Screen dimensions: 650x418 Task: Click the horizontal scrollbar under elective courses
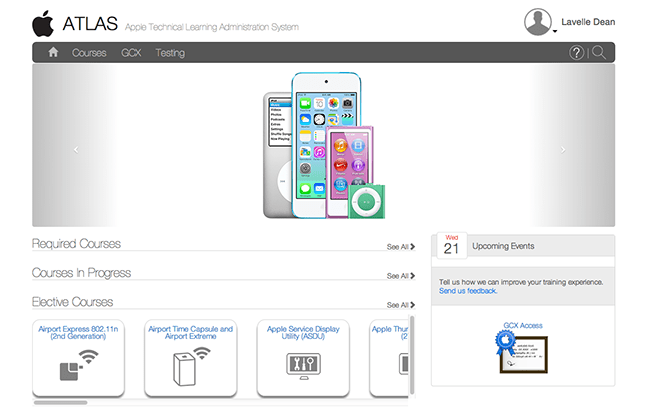pyautogui.click(x=61, y=402)
